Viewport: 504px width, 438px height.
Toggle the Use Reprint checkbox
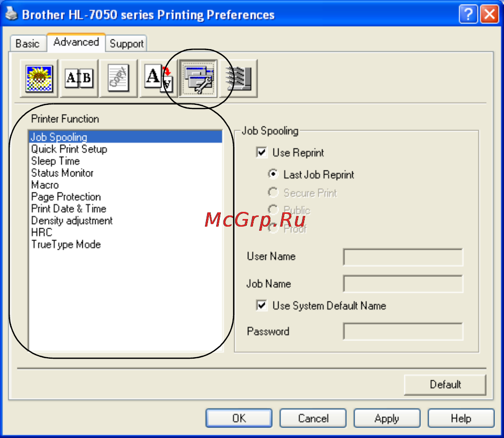tap(262, 152)
